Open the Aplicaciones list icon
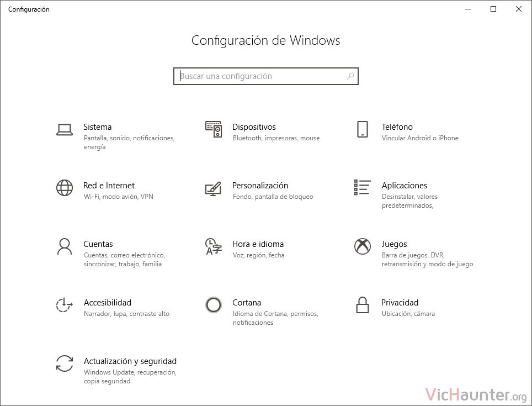The height and width of the screenshot is (406, 532). [x=362, y=187]
